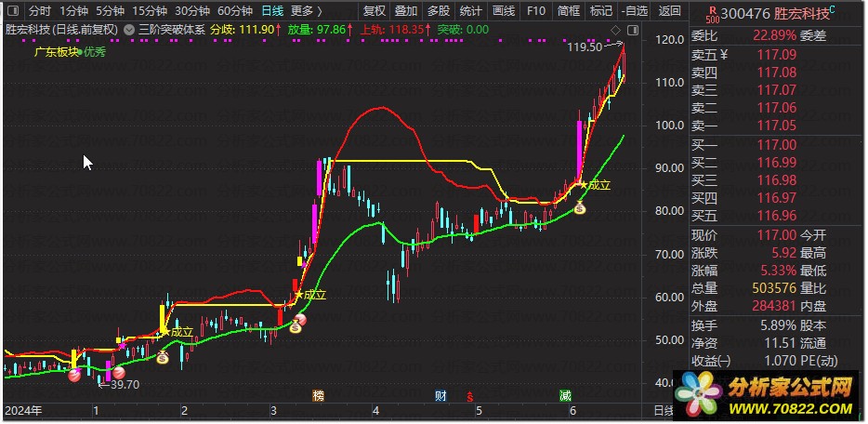
Task: Click the 广东板块 sector link
Action: 56,52
